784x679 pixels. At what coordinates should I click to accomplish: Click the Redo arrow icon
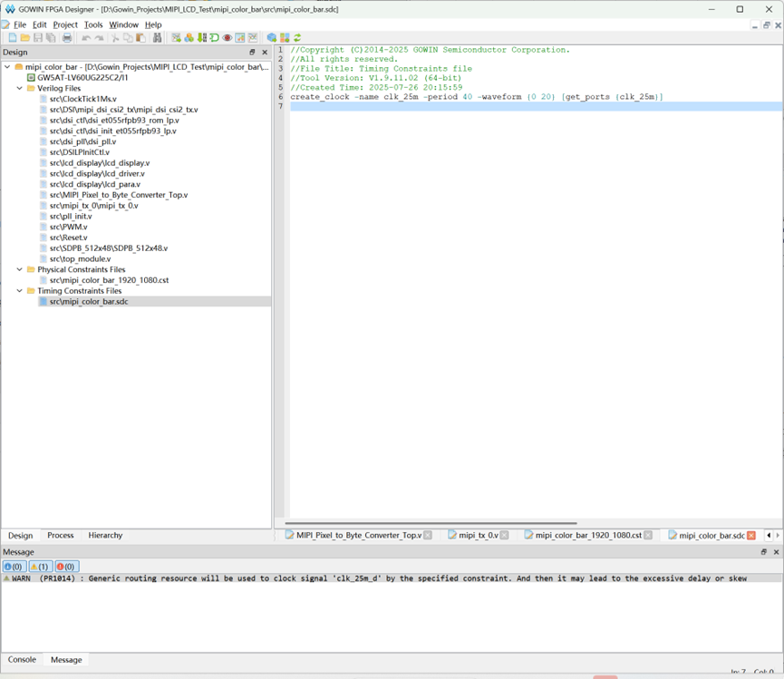[99, 37]
